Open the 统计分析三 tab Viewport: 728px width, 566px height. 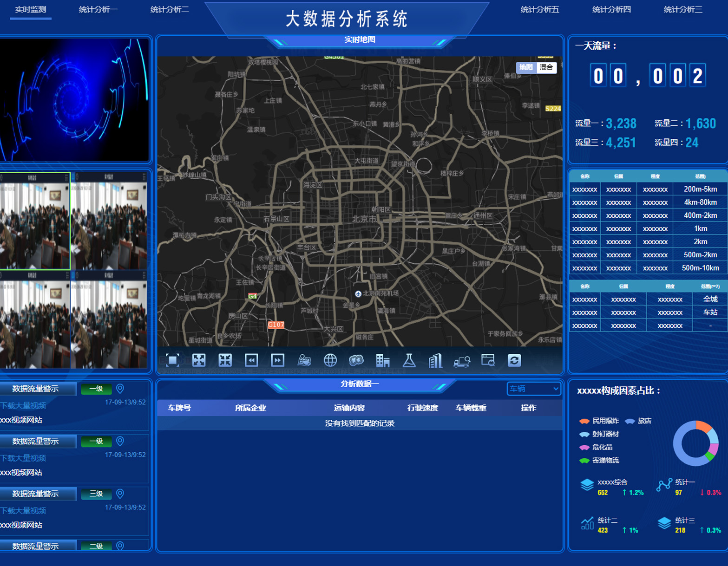pyautogui.click(x=683, y=9)
